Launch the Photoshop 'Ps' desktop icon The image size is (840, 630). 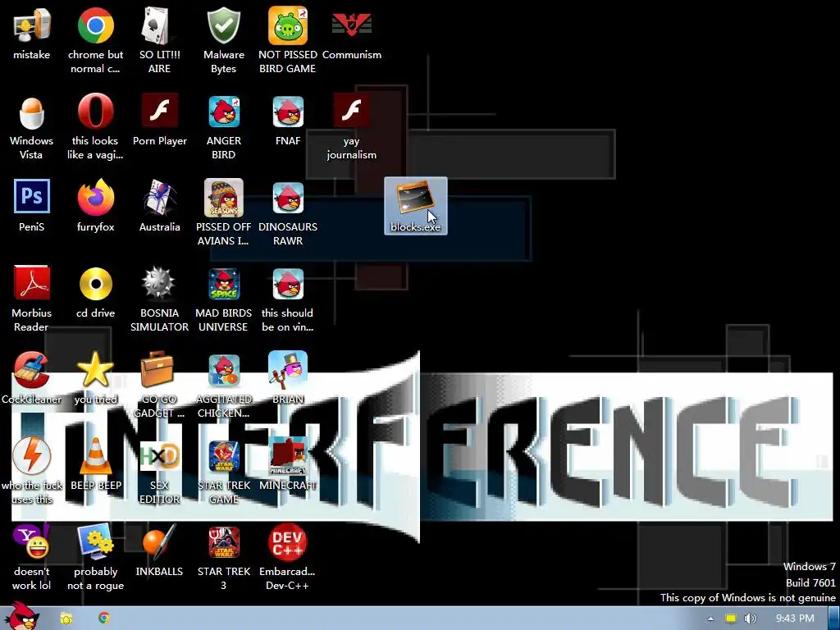pos(32,197)
